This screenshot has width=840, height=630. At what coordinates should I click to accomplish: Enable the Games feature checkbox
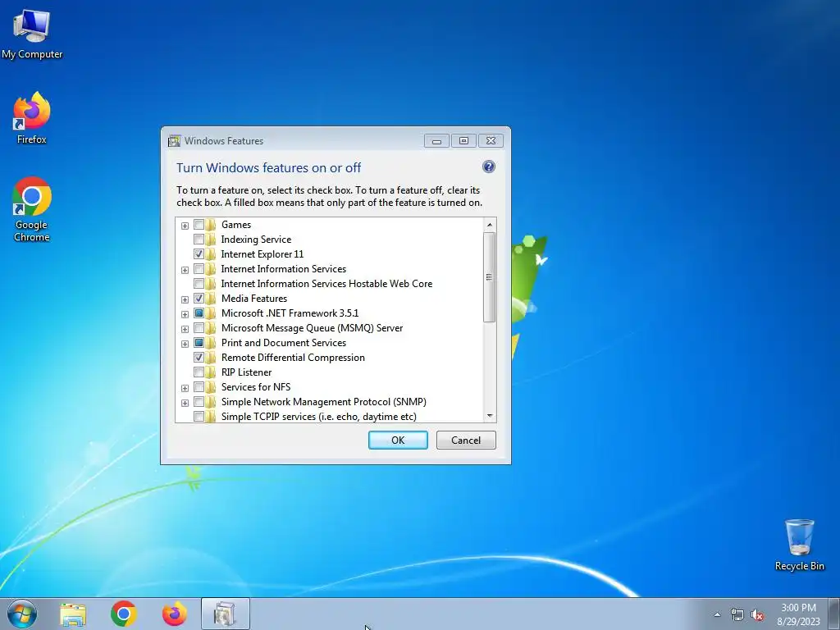[199, 225]
